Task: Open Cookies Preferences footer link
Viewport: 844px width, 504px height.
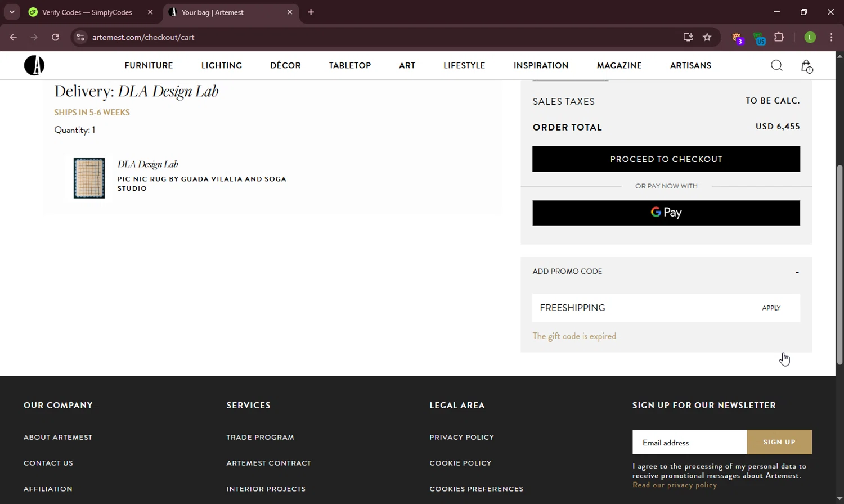Action: [x=476, y=489]
